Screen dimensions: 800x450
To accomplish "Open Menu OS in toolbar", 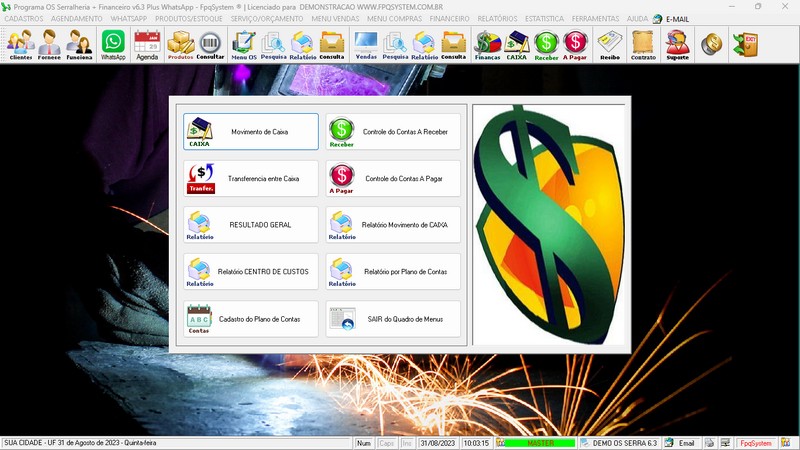I will tap(243, 44).
